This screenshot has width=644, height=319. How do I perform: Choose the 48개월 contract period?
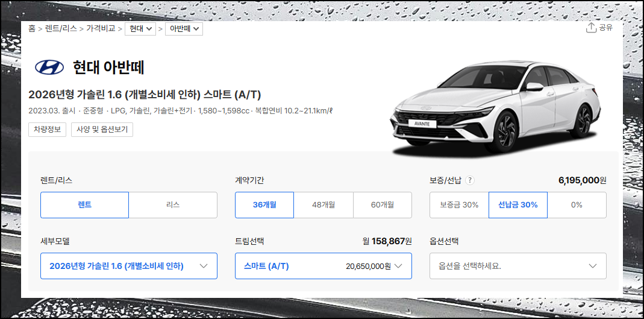pyautogui.click(x=324, y=204)
